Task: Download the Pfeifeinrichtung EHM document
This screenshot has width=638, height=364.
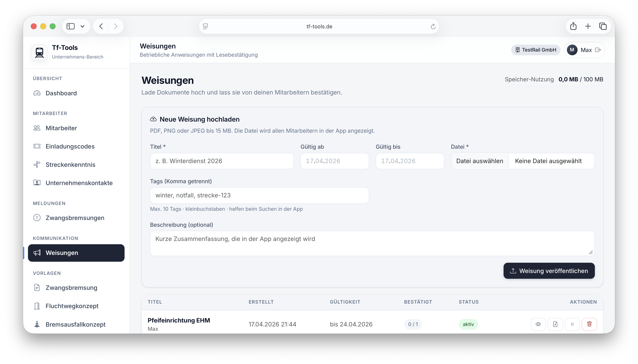Action: [555, 324]
